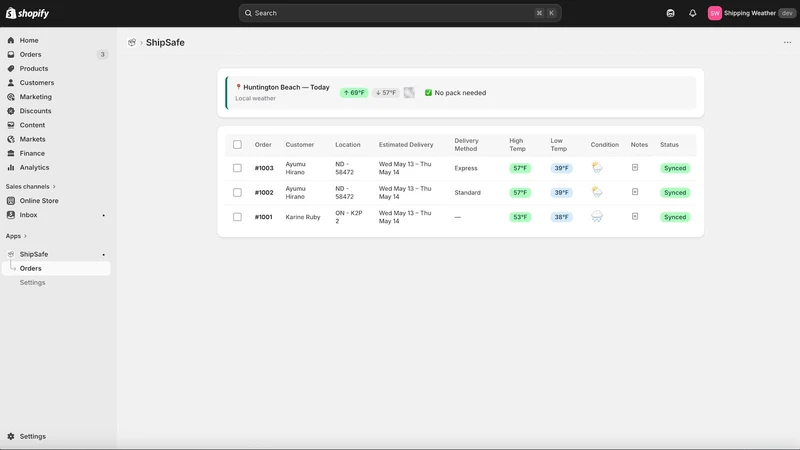Select checkbox for order #1002
The image size is (800, 450).
pyautogui.click(x=237, y=192)
